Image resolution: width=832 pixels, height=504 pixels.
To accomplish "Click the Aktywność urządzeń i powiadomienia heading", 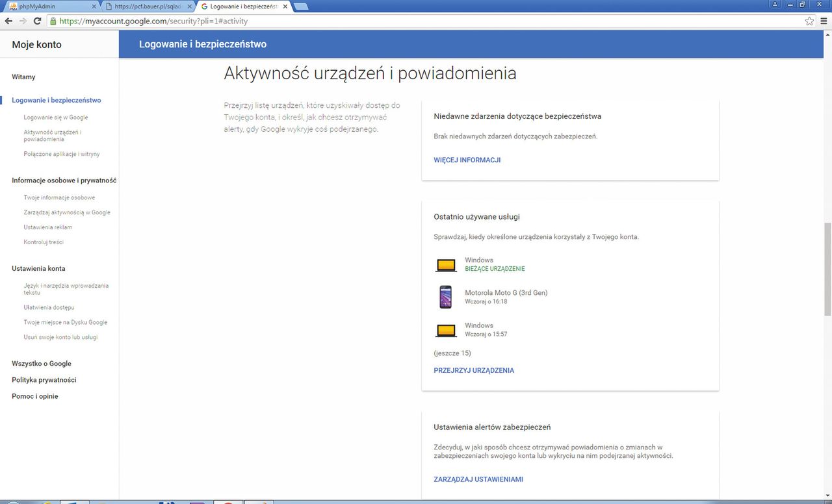I will click(x=370, y=73).
